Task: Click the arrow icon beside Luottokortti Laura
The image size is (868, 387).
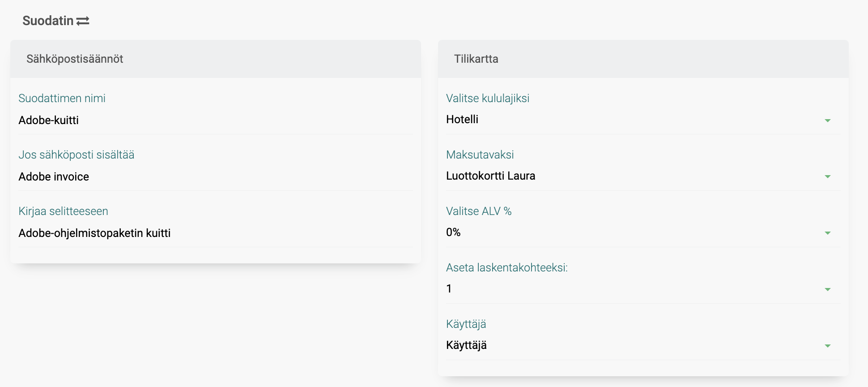Action: [x=827, y=176]
